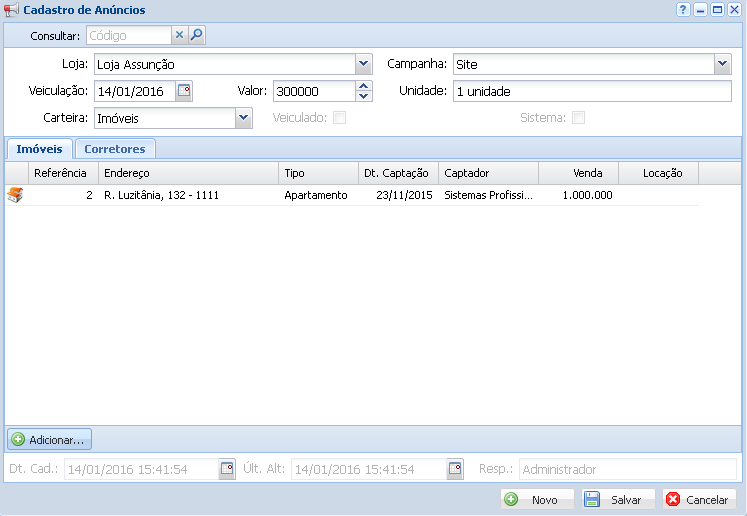Open the Últ. Alt. calendar icon
Screen dimensions: 747x516
(x=455, y=469)
